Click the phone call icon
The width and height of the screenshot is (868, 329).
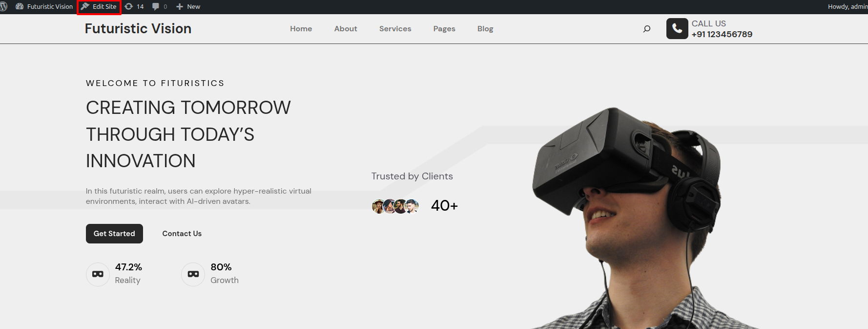(677, 29)
